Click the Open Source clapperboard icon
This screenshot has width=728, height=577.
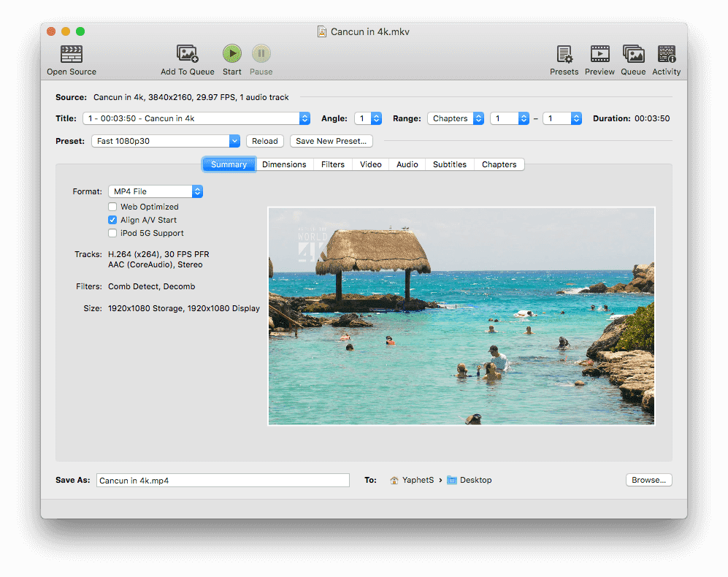[72, 54]
